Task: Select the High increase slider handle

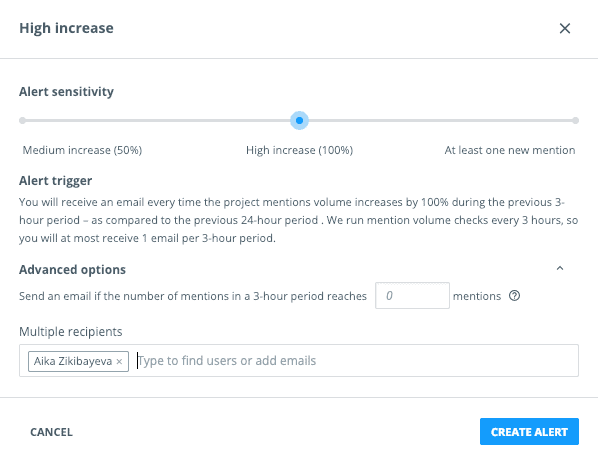Action: coord(299,120)
